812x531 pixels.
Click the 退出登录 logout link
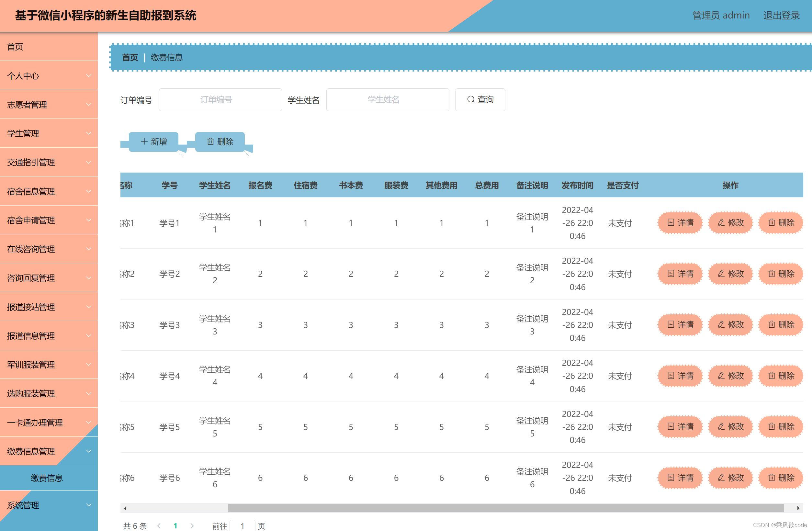tap(781, 15)
